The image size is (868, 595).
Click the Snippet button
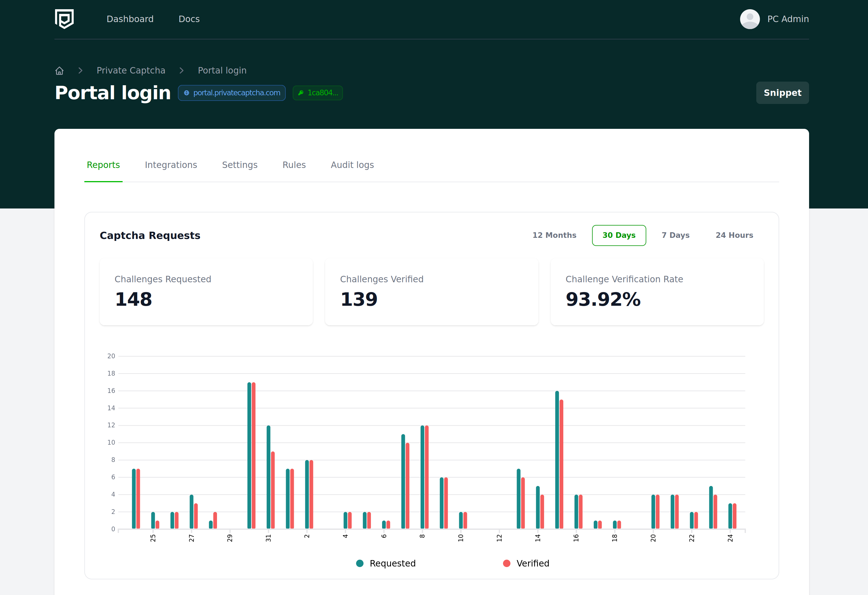click(x=782, y=93)
